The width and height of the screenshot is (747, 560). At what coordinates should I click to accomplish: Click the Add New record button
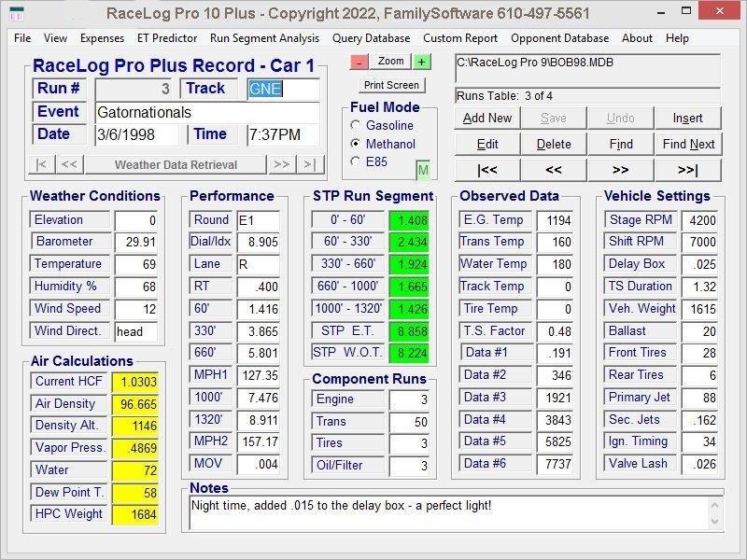487,118
